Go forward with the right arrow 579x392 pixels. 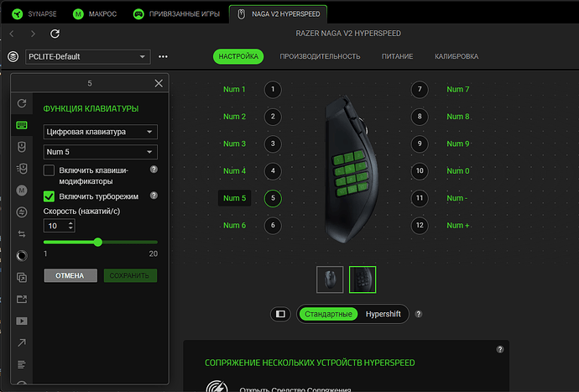[x=33, y=34]
